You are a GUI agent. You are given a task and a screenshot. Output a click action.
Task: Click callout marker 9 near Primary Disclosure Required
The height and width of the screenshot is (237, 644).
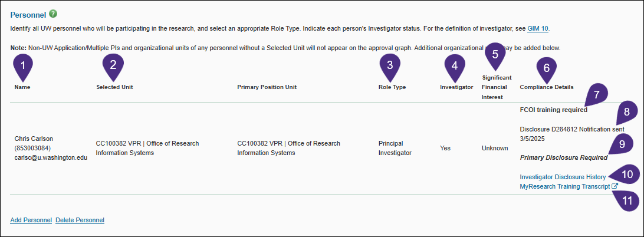pos(620,142)
